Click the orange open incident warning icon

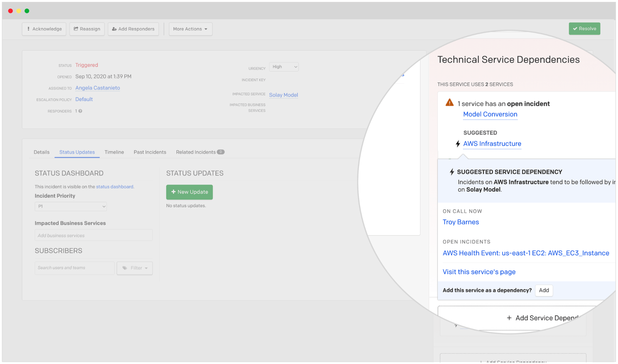click(449, 103)
